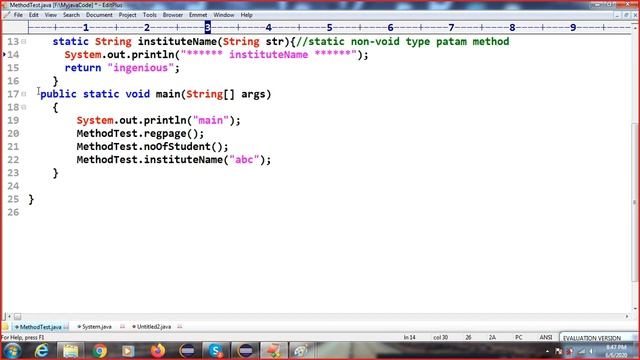Click the "PC" line-ending status entry

pos(518,338)
